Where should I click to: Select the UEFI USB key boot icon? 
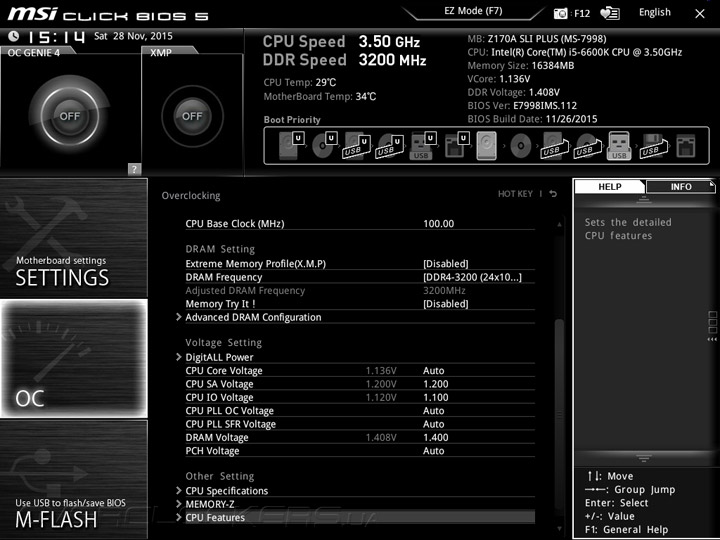pyautogui.click(x=422, y=146)
